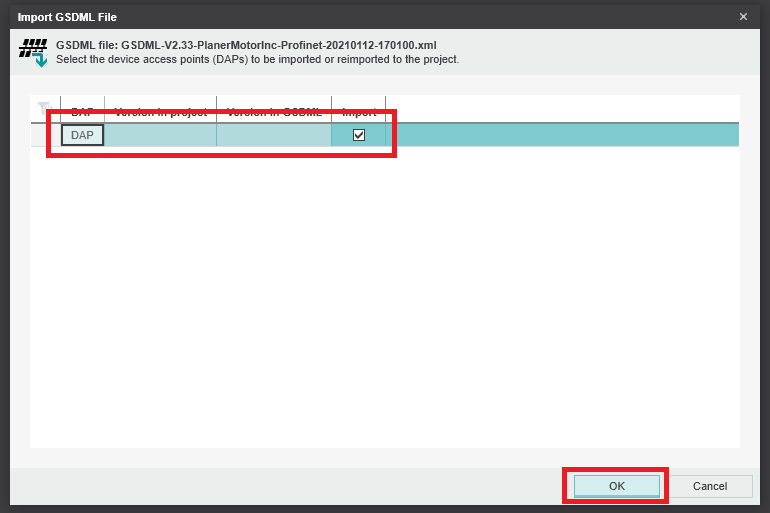Tick the Import checkbox for the DAP row

point(359,135)
